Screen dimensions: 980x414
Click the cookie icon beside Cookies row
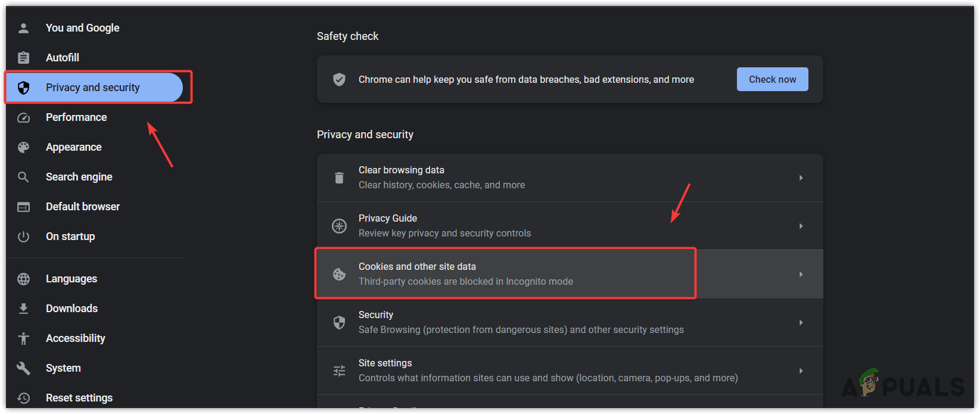point(339,274)
